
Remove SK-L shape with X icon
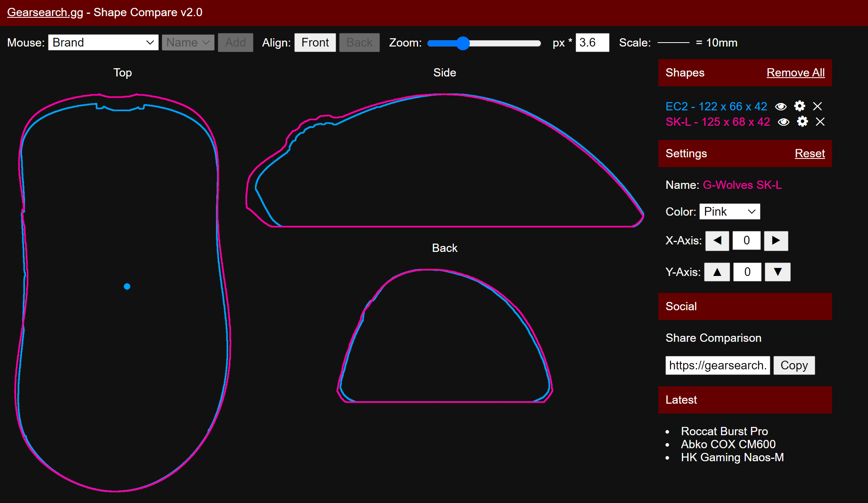click(x=820, y=122)
